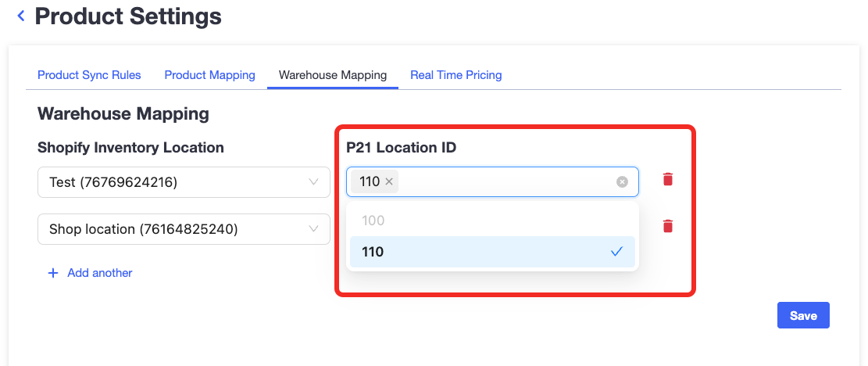Select the Warehouse Mapping tab
Screen dimensions: 868x366
(x=333, y=75)
